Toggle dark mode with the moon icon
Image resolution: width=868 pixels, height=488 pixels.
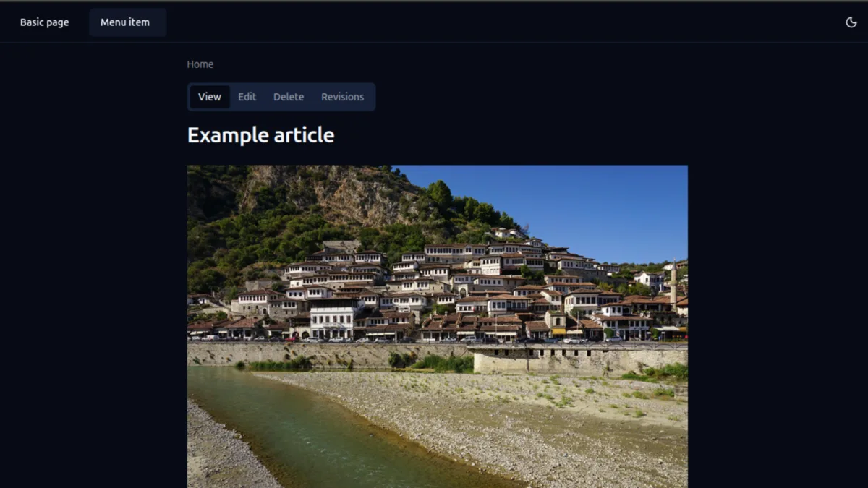click(851, 22)
